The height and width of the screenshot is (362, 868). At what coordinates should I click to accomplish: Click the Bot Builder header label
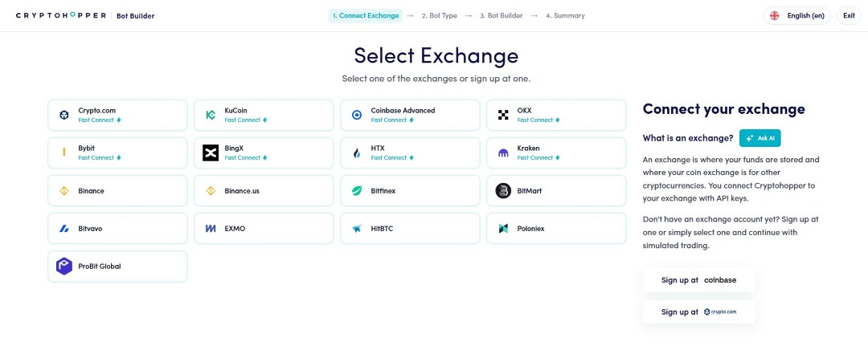click(136, 16)
